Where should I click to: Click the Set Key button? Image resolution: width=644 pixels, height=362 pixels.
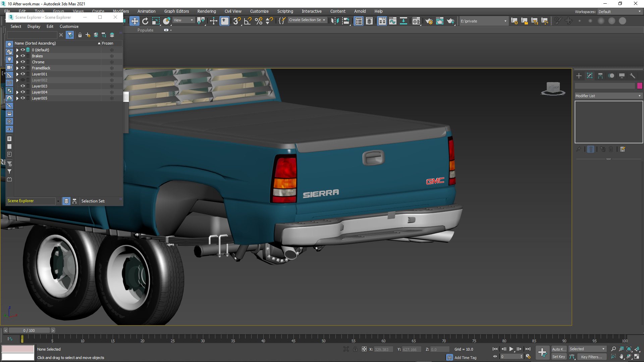point(558,357)
